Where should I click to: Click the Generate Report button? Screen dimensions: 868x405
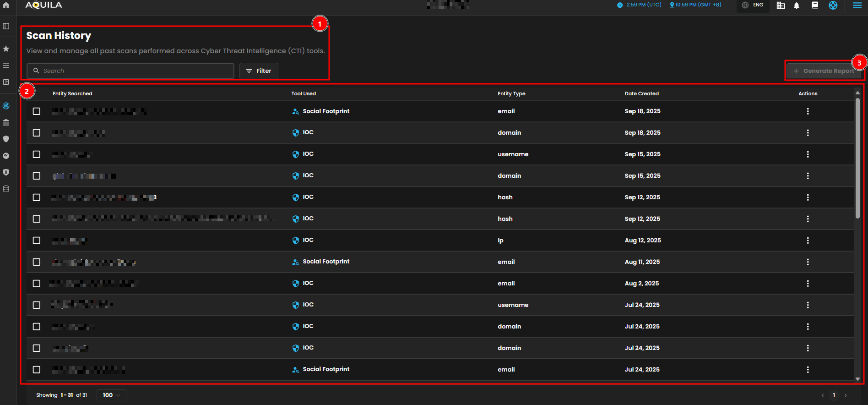click(x=824, y=71)
